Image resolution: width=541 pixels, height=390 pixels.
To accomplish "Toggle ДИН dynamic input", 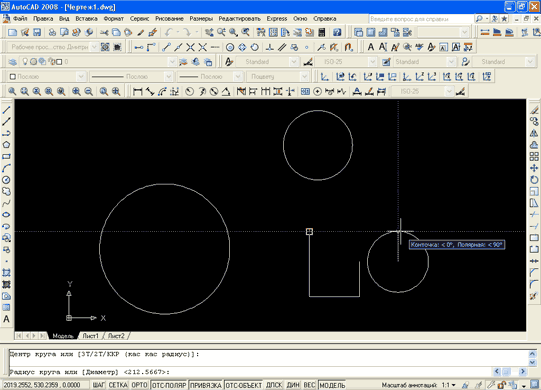I will [x=293, y=385].
